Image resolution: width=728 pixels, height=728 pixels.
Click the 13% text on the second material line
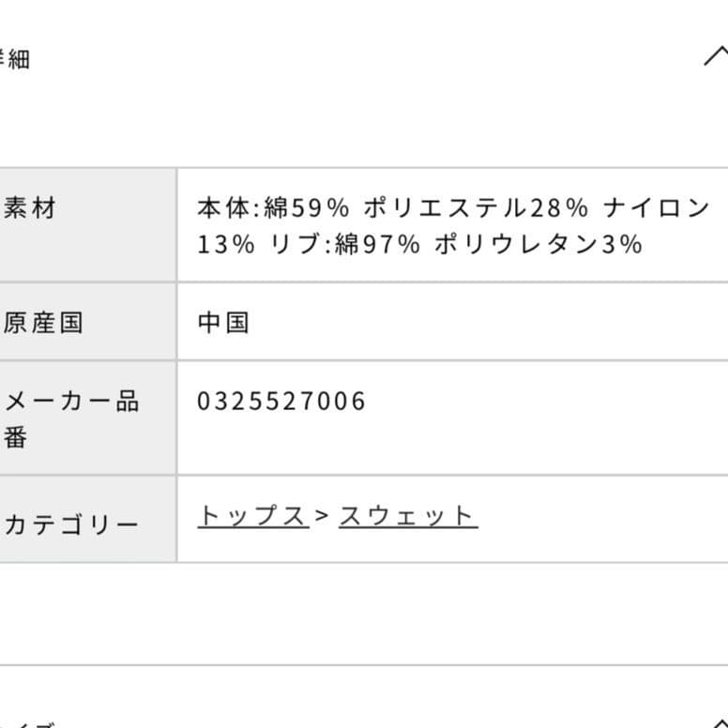[225, 245]
